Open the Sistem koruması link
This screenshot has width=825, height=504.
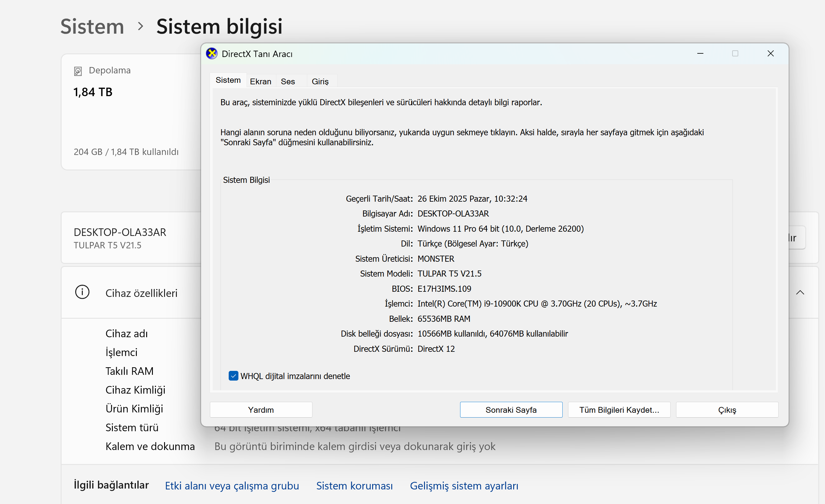click(x=354, y=486)
